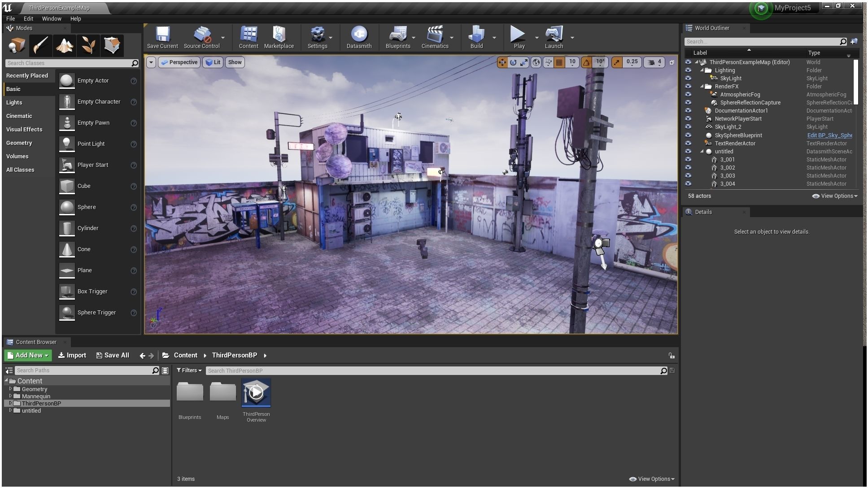Select the rotate gizmo icon in viewport
The height and width of the screenshot is (488, 868).
pos(513,62)
